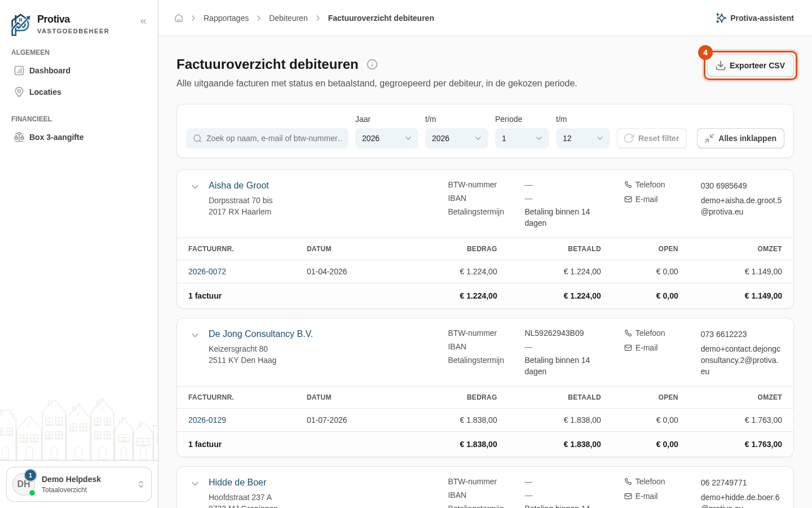Open the Demo Helpdesk account switcher
The width and height of the screenshot is (812, 508).
(79, 484)
